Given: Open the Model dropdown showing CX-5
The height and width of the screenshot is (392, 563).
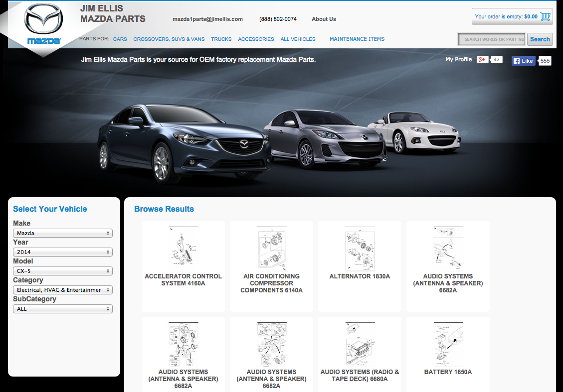Looking at the screenshot, I should (x=62, y=270).
